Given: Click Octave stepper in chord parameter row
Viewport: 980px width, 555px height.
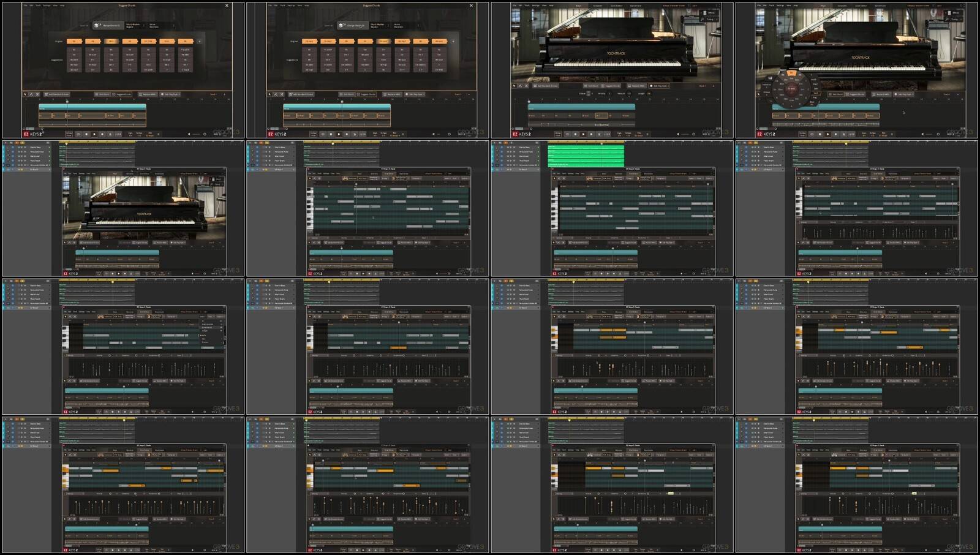Looking at the screenshot, I should [589, 93].
